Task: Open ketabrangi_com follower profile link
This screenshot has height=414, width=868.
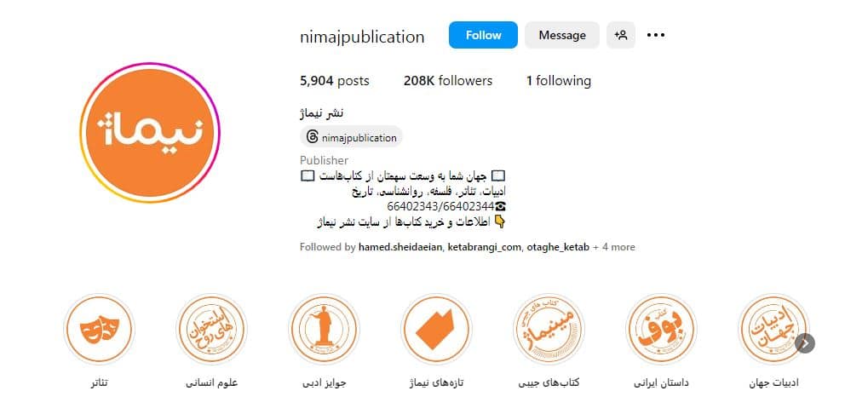Action: [x=483, y=247]
